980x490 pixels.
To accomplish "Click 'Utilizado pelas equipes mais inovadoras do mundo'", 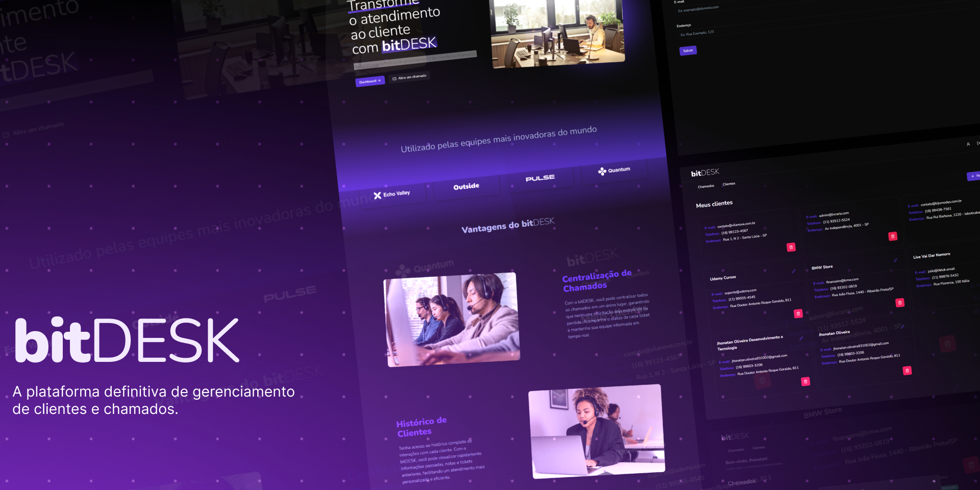I will click(499, 139).
